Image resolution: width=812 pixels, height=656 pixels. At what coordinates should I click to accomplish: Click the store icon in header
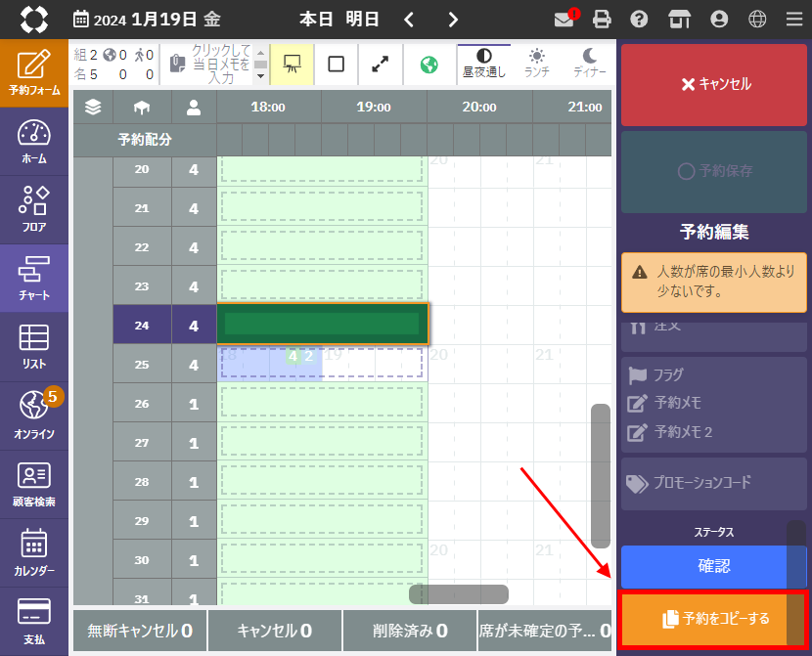pyautogui.click(x=679, y=19)
